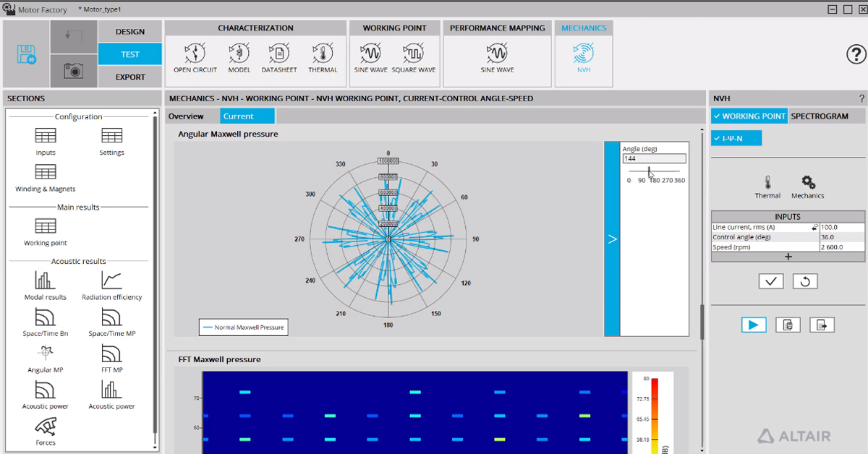The image size is (868, 454).
Task: Select the Square Wave working point test
Action: click(413, 57)
